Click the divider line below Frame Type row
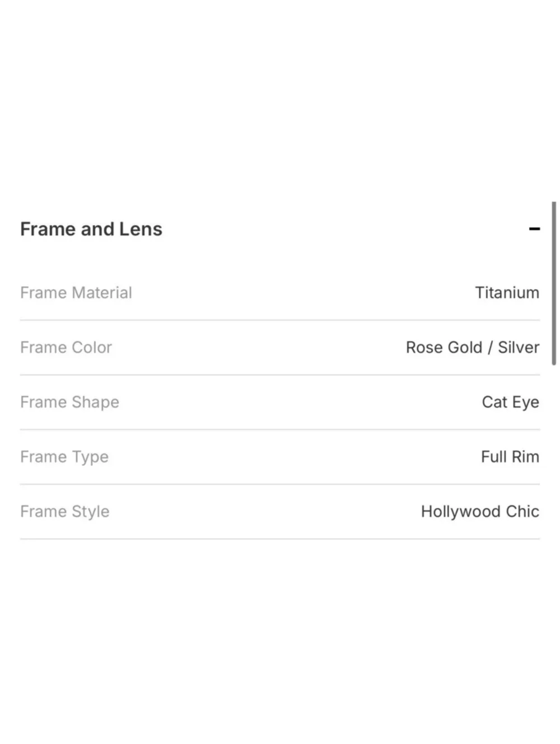Viewport: 560px width, 744px height. pos(280,484)
